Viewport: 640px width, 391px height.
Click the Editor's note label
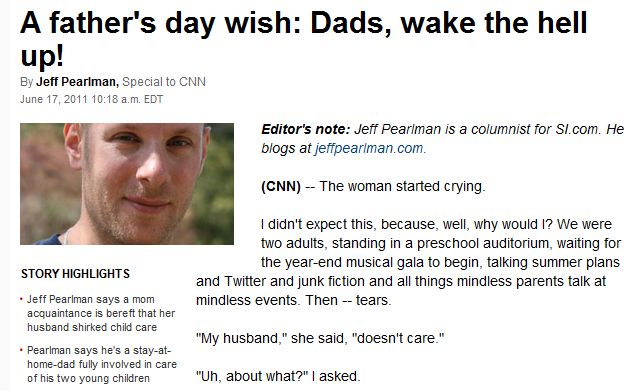tap(306, 129)
